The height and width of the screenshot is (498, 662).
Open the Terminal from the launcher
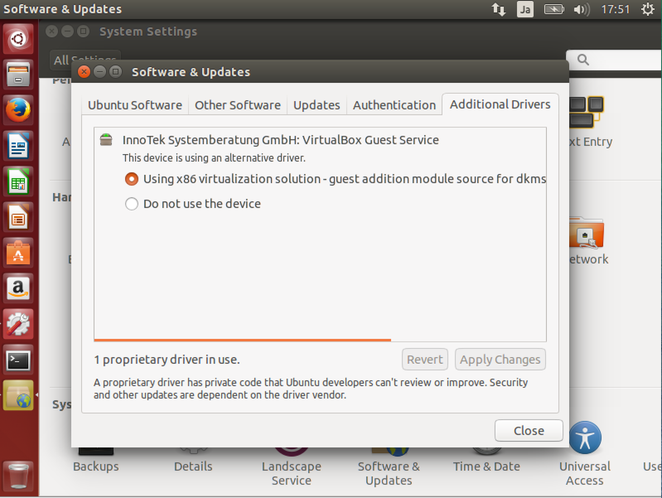[18, 360]
